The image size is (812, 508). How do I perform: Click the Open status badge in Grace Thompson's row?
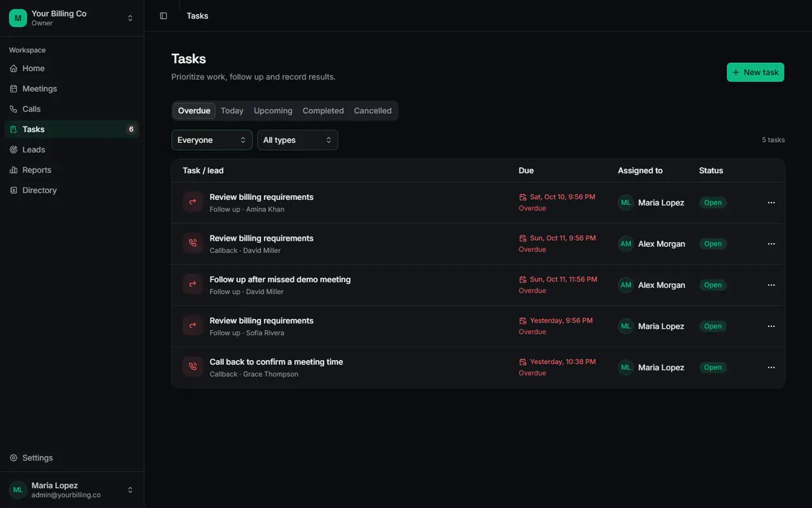point(713,368)
